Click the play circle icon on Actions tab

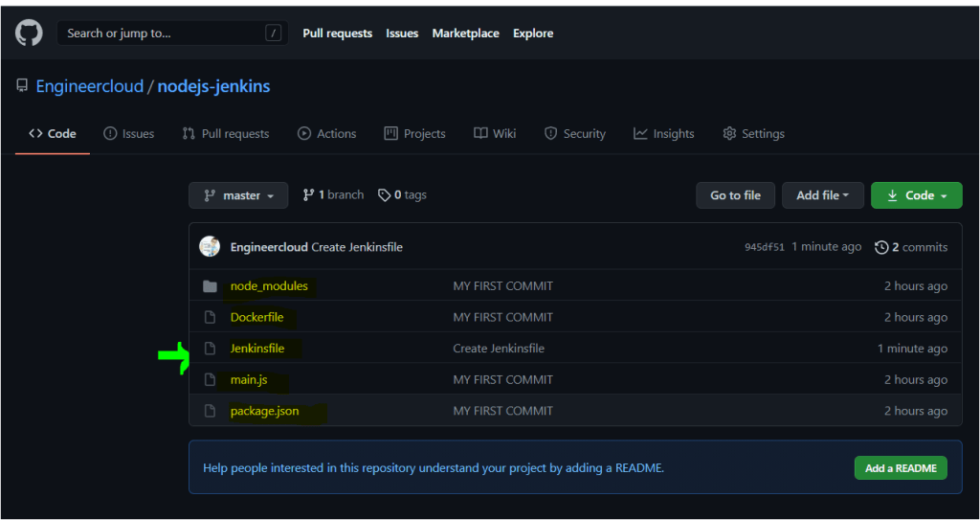pyautogui.click(x=304, y=133)
